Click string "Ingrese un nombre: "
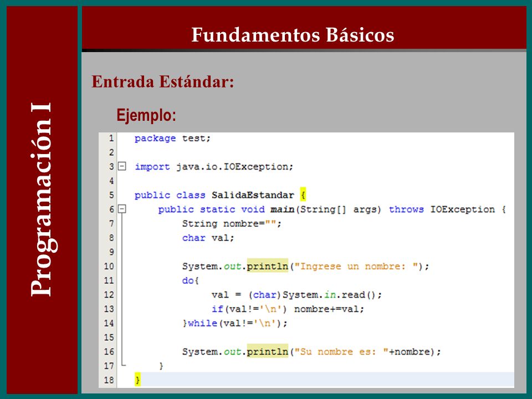Screen dimensions: 532x399 [356, 266]
